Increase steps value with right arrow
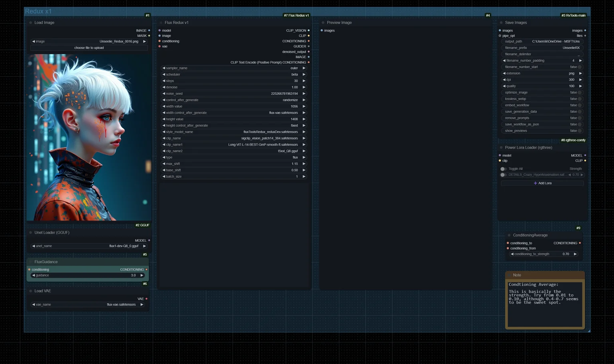The image size is (614, 364). click(304, 81)
